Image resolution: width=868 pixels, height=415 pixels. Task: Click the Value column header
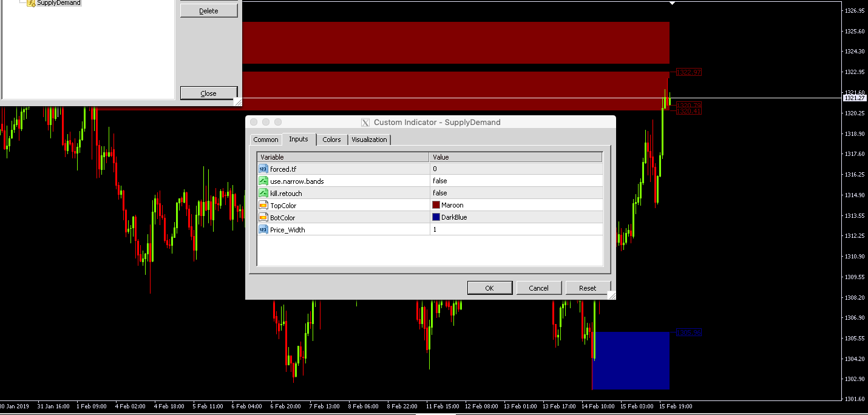pos(515,157)
